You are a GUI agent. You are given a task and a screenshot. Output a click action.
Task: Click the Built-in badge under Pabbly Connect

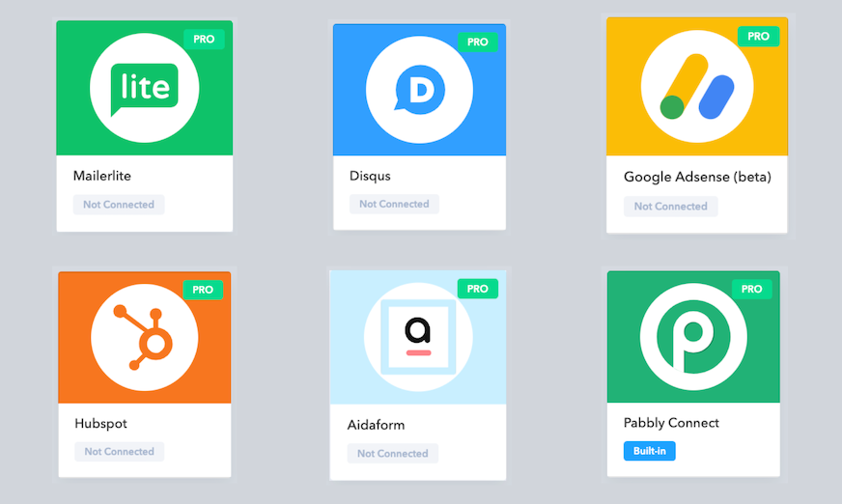pos(650,451)
